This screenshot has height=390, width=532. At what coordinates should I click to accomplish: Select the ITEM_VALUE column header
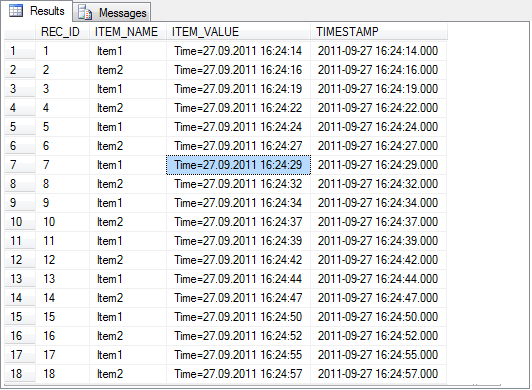239,32
